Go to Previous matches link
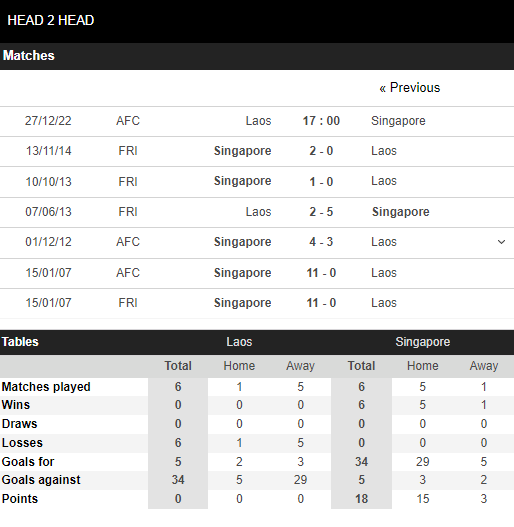The height and width of the screenshot is (527, 514). pos(409,88)
